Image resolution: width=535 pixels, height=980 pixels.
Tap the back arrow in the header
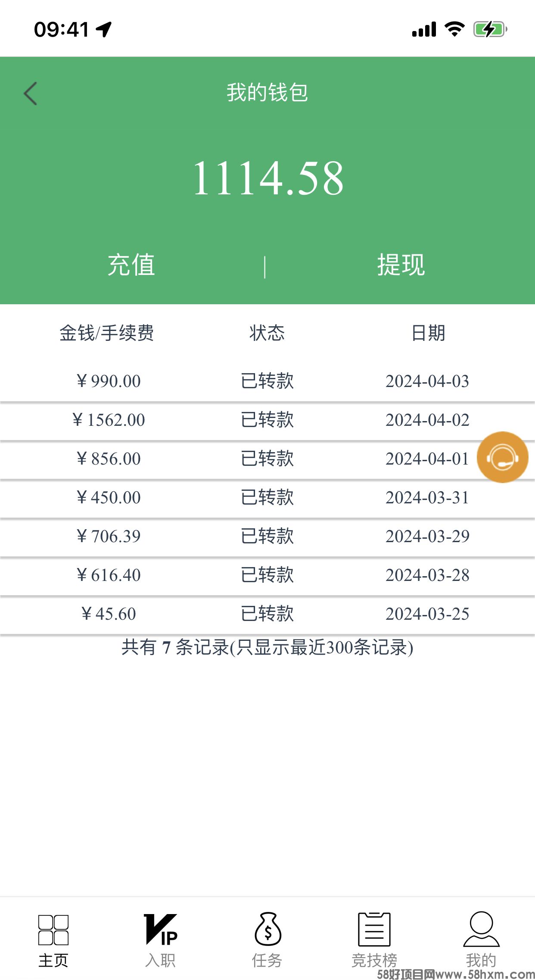31,94
